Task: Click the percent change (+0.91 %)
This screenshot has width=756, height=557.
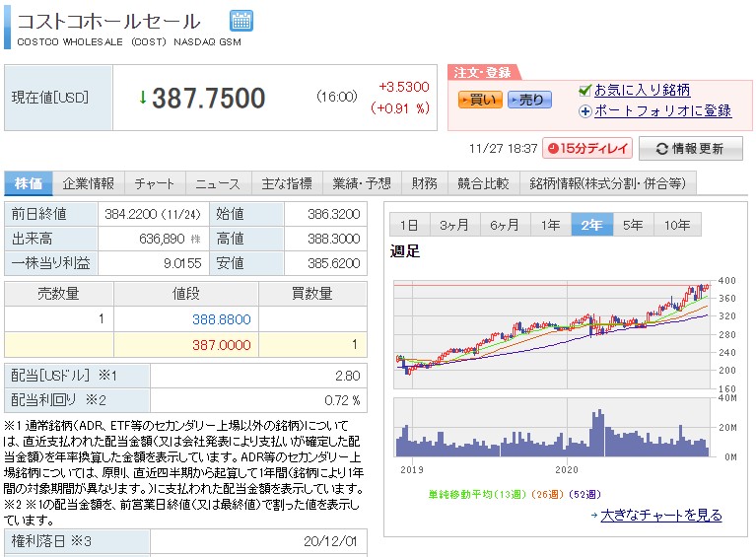Action: click(400, 108)
